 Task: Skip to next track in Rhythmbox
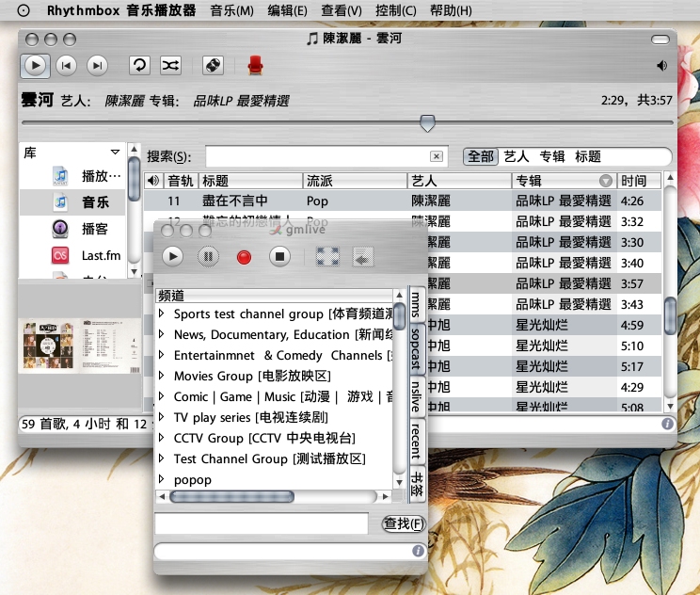pyautogui.click(x=97, y=66)
